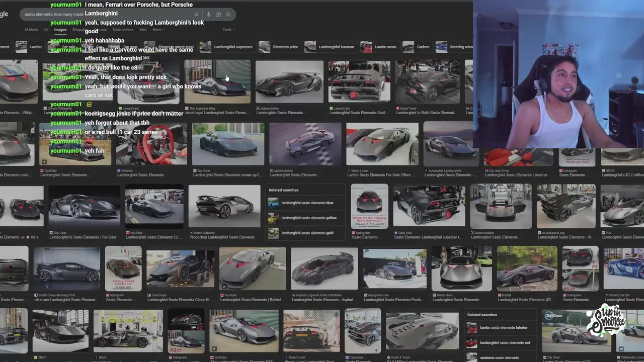The image size is (644, 362).
Task: Open the CNET Sesto Elemento image
Action: [x=60, y=331]
